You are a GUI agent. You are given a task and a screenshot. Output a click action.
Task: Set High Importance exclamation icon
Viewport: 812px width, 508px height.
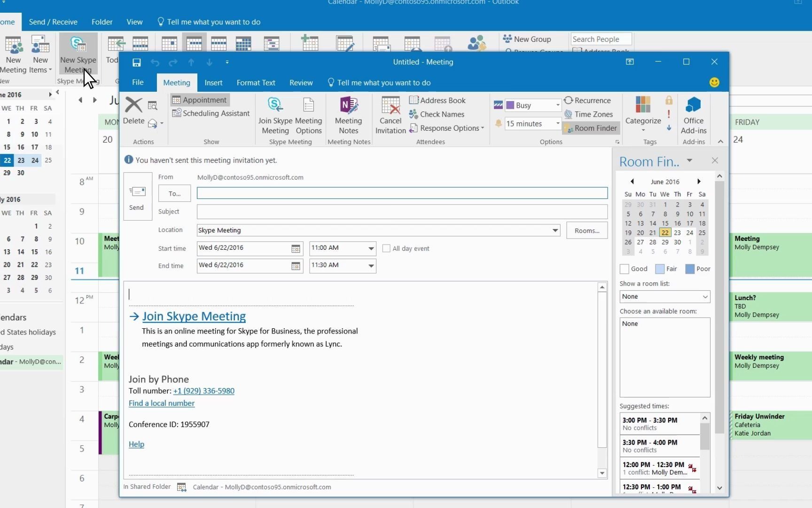pyautogui.click(x=669, y=114)
